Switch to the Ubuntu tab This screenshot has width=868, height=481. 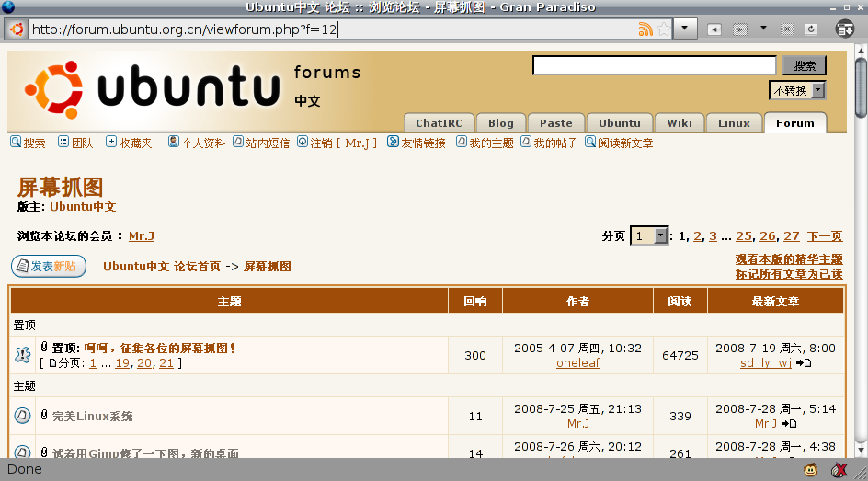coord(620,123)
